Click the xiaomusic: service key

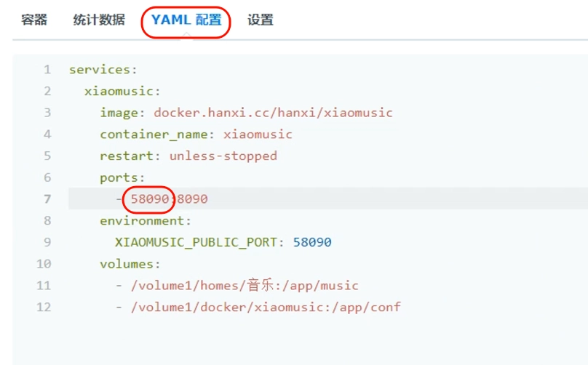[x=122, y=92]
